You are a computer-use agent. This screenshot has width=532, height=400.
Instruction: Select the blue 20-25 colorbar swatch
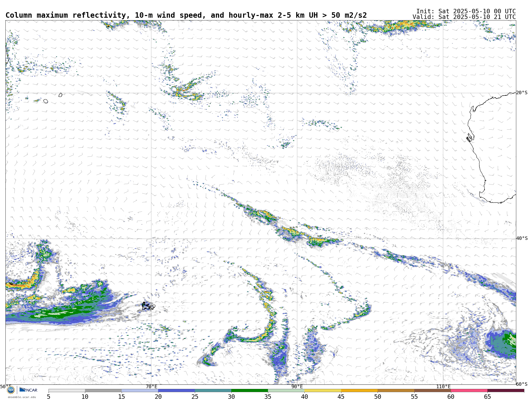176,391
